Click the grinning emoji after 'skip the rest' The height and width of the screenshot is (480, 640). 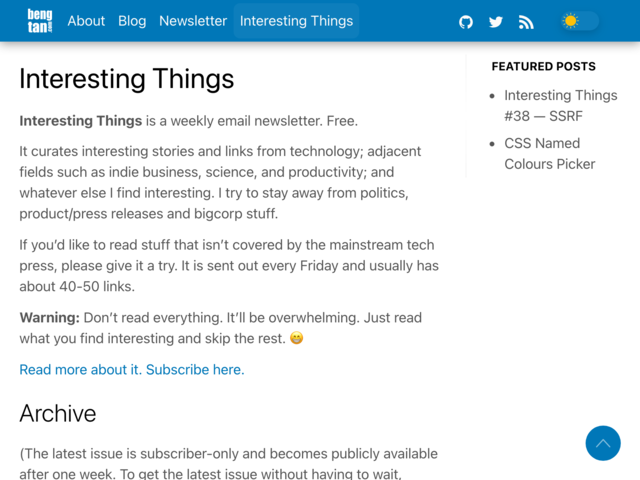pos(296,338)
